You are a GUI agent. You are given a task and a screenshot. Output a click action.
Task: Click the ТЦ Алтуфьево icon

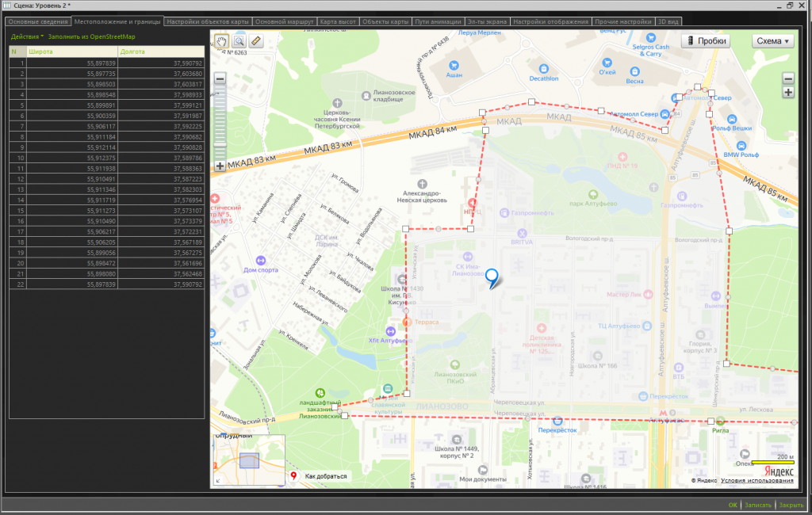[647, 326]
